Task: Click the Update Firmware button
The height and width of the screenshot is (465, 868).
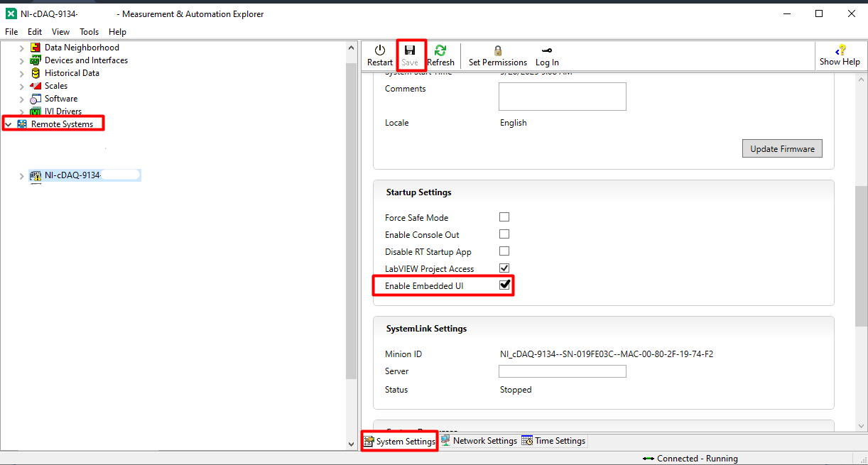Action: pyautogui.click(x=782, y=149)
